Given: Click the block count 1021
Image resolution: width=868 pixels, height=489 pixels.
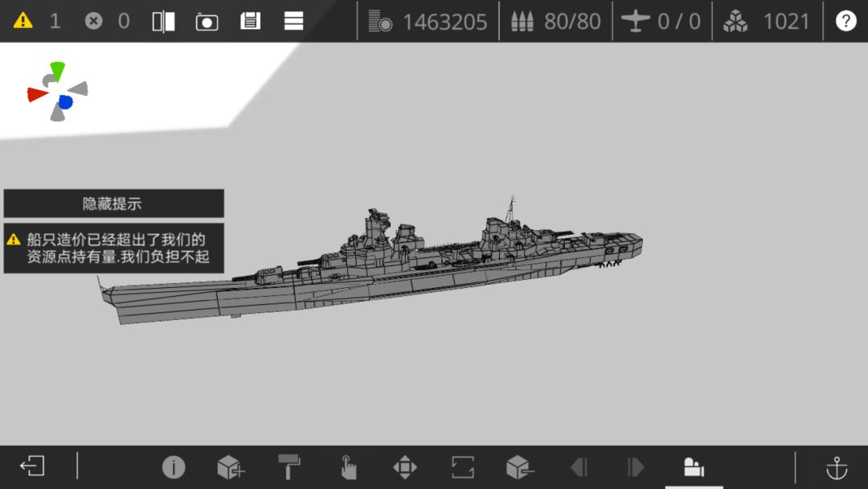Looking at the screenshot, I should pos(786,22).
